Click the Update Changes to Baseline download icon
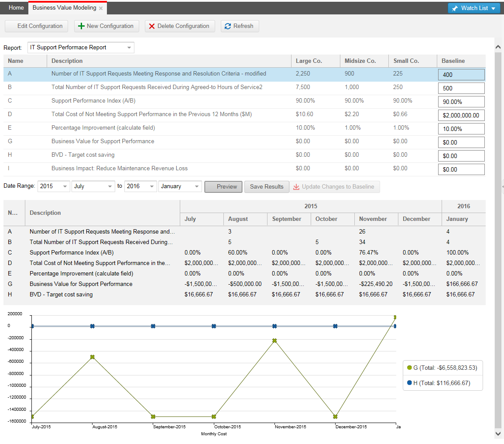Screen dimensions: 504x444 (296, 187)
